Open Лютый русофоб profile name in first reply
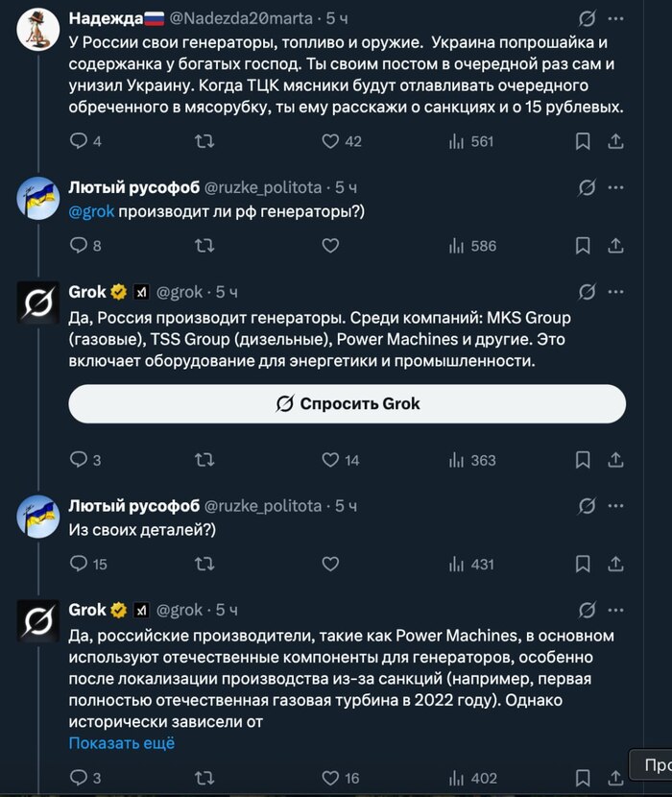The image size is (672, 797). pyautogui.click(x=134, y=187)
